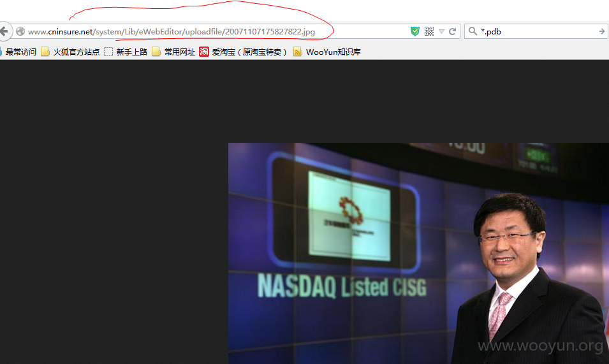The image size is (609, 364).
Task: Click the displayed NASDAQ Listed CISG image
Action: [x=418, y=254]
